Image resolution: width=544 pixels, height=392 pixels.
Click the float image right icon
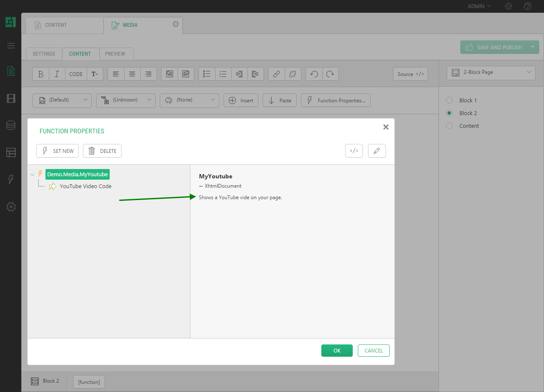click(186, 74)
